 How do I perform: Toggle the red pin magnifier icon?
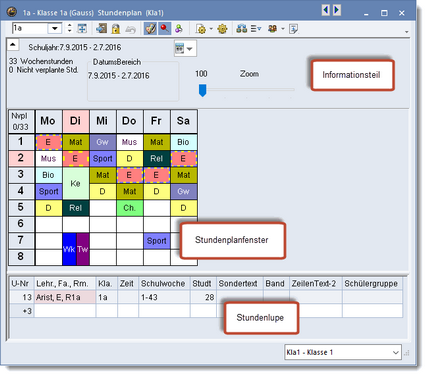pyautogui.click(x=164, y=29)
